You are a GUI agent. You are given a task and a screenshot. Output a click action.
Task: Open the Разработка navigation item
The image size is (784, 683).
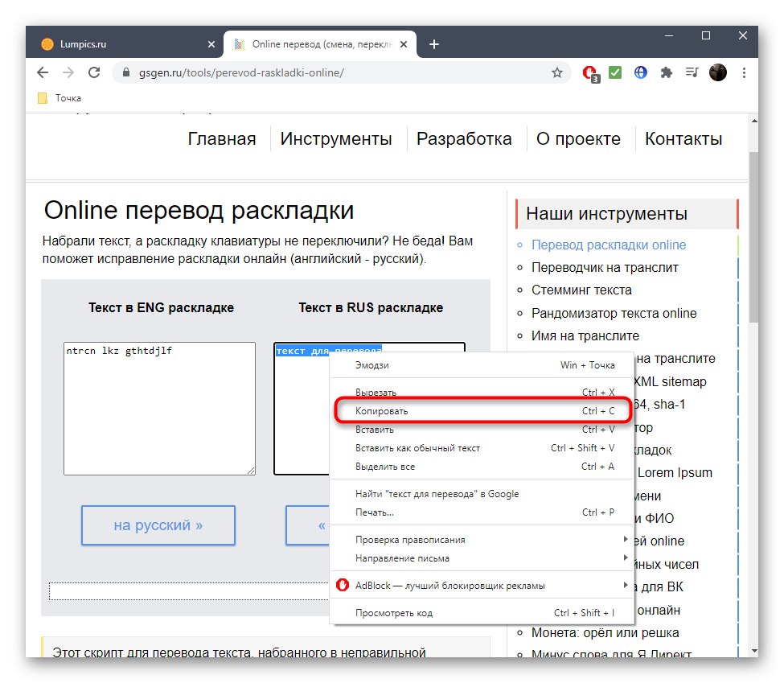pyautogui.click(x=464, y=138)
